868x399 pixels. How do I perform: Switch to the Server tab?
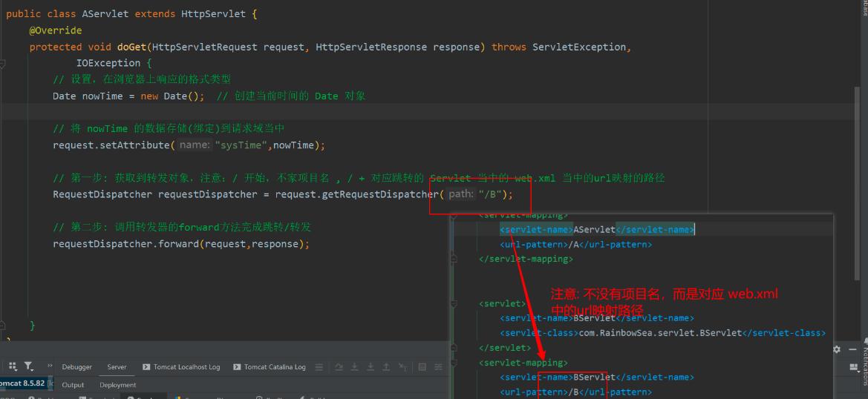(x=117, y=366)
